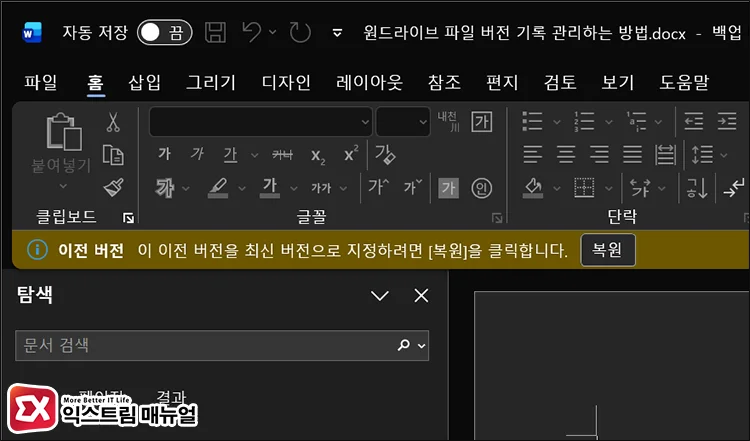Open Customize Quick Access Toolbar dropdown
The height and width of the screenshot is (441, 750).
337,33
